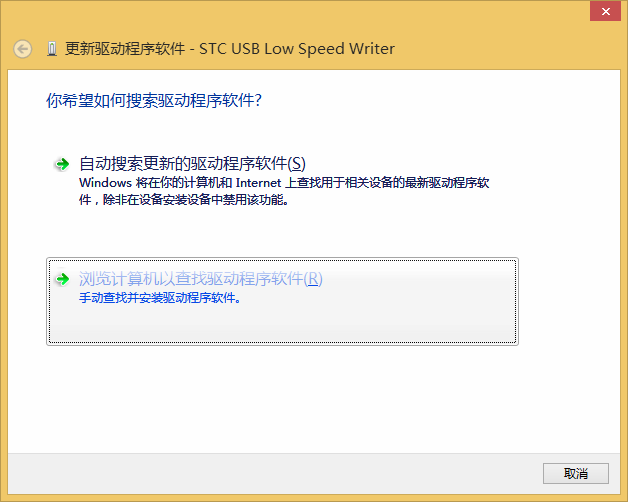Click the word Internet in description
The width and height of the screenshot is (628, 502).
coord(258,183)
